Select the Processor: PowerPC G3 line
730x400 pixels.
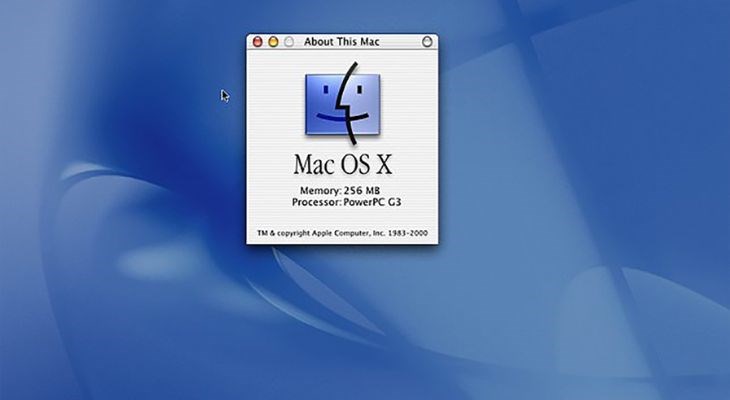[x=346, y=202]
